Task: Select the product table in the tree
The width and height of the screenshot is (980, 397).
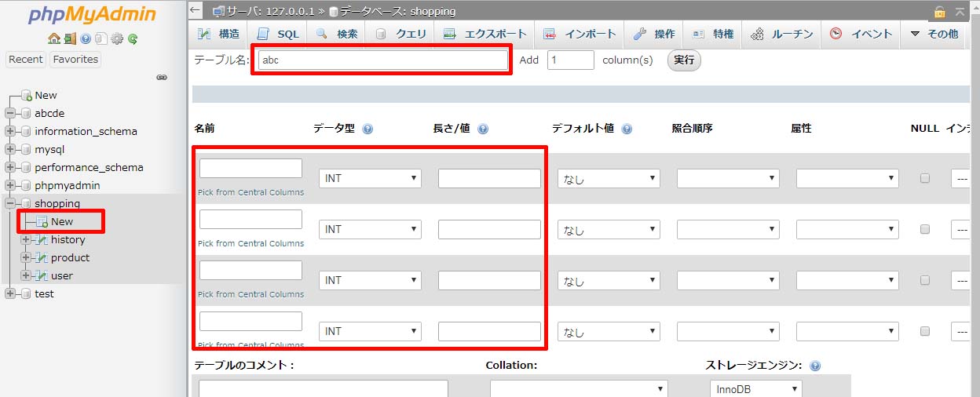Action: (x=70, y=257)
